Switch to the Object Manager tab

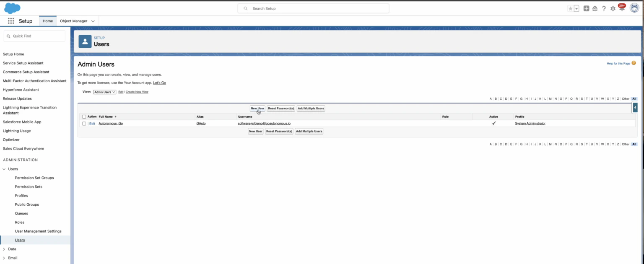[x=73, y=21]
